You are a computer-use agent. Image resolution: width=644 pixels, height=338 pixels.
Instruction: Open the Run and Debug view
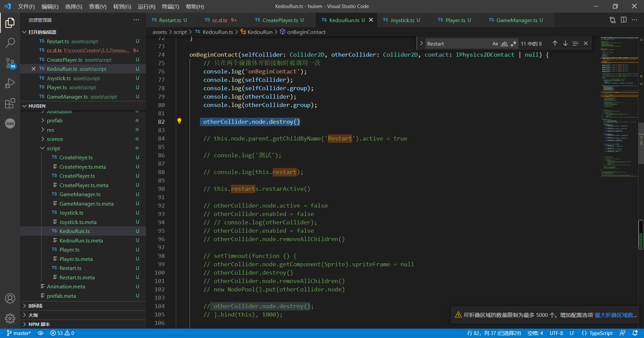click(x=10, y=83)
